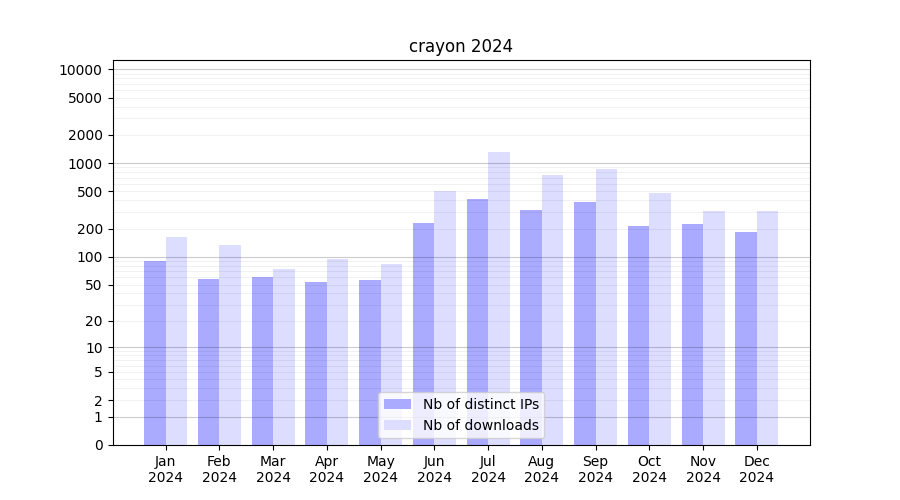
Task: Select the Apr 2024 distinct IPs bar
Action: click(x=316, y=363)
